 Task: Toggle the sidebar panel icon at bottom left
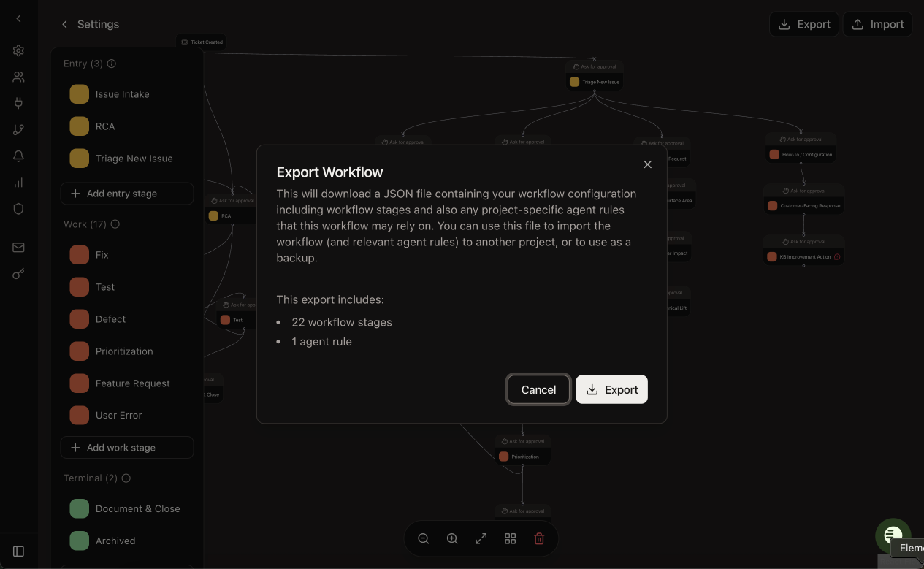tap(18, 551)
